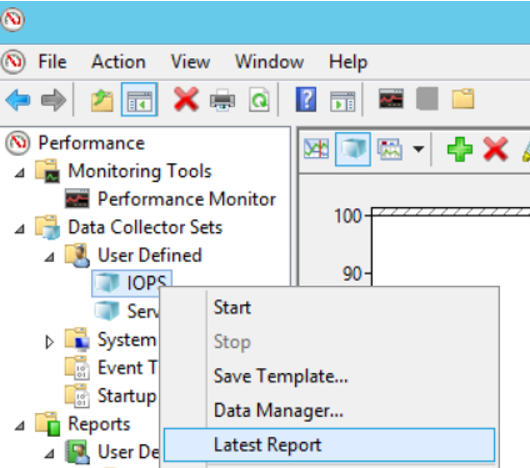Screen dimensions: 530x468
Task: Collapse the Monitoring Tools tree node
Action: coord(20,173)
